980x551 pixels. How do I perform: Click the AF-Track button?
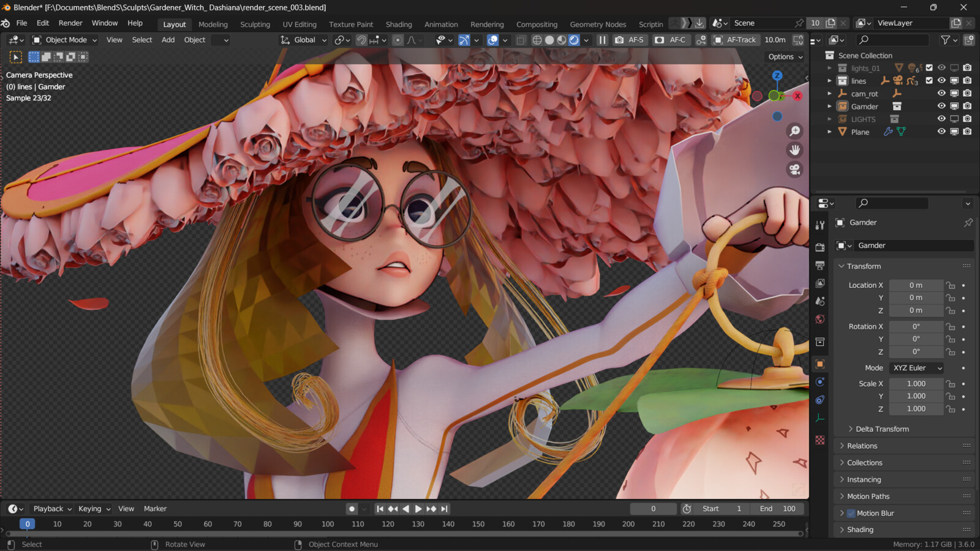pyautogui.click(x=736, y=40)
